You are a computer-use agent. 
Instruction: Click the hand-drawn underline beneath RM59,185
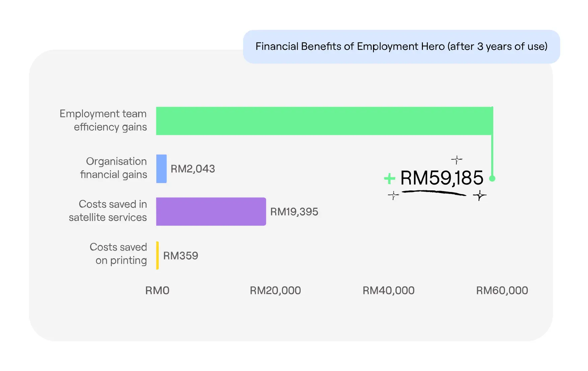434,193
